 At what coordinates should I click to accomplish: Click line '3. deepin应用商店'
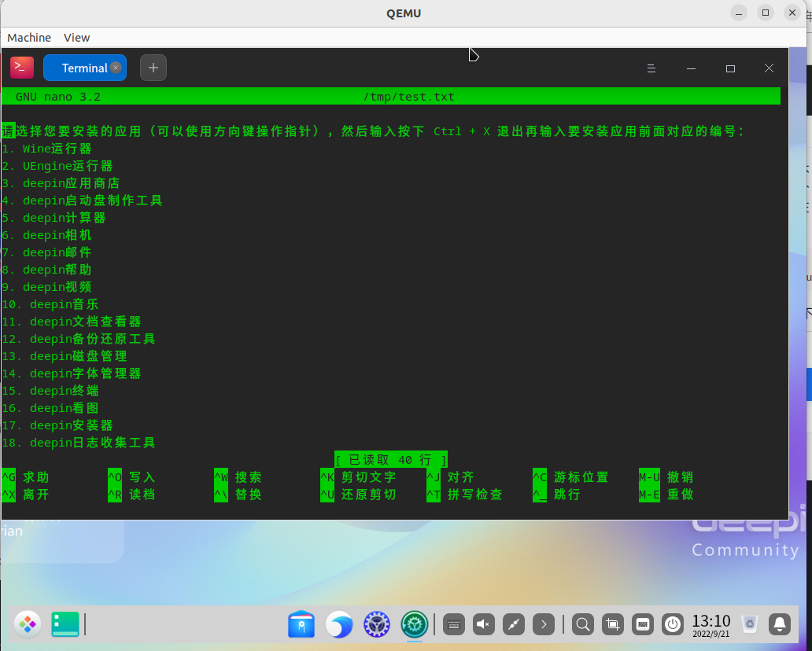pos(61,184)
